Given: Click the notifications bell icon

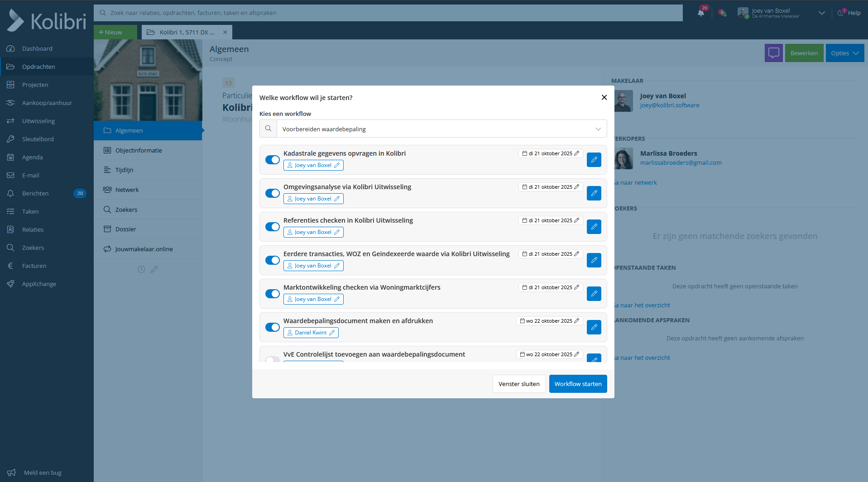Looking at the screenshot, I should tap(701, 13).
